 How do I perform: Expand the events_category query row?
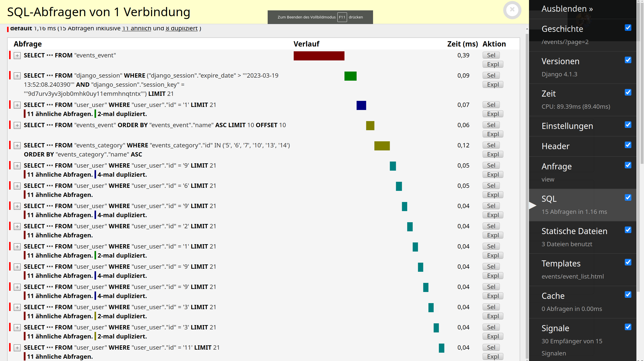[17, 146]
